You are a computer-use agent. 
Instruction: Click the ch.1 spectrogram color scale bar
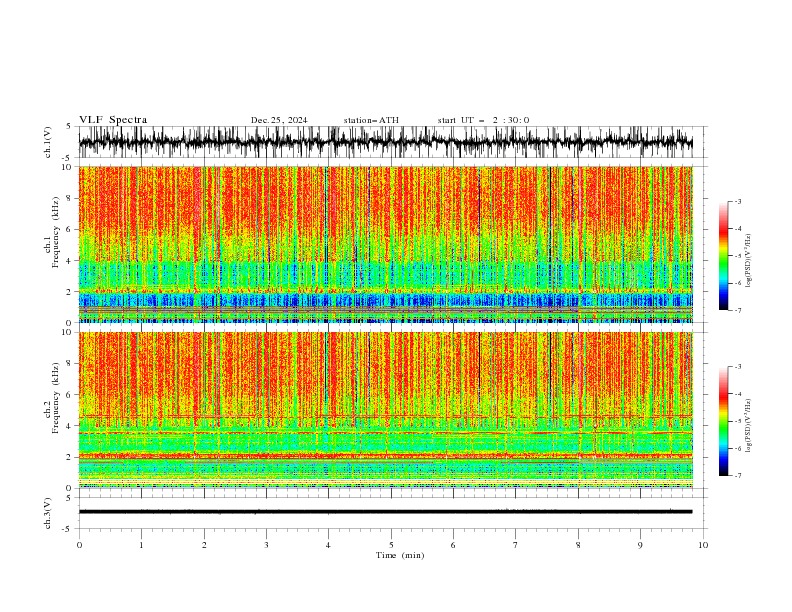724,256
